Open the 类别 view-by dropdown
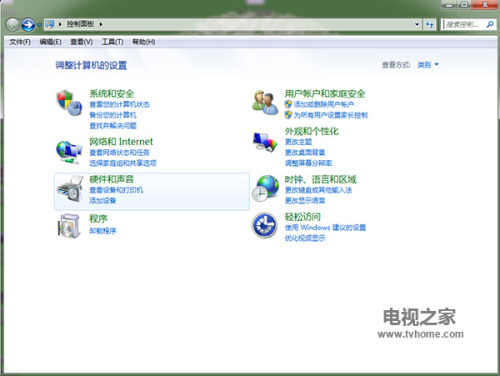 [428, 65]
